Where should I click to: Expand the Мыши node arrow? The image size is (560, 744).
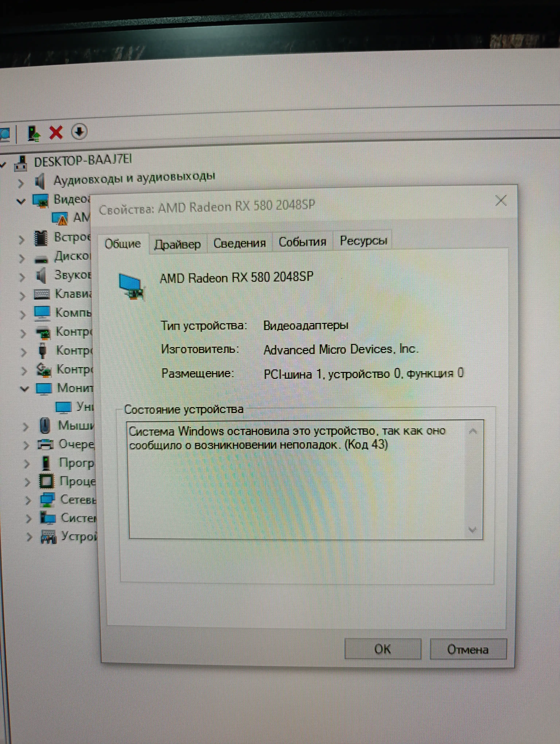point(26,427)
